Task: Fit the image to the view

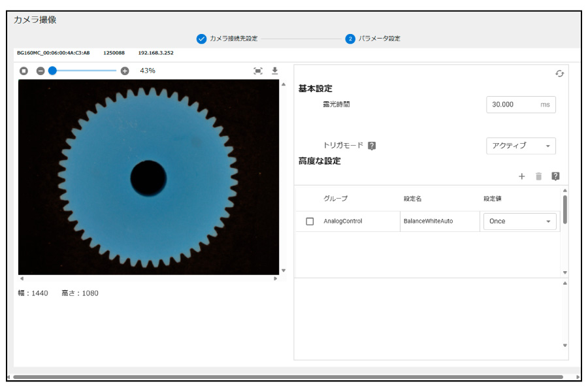Action: 258,71
